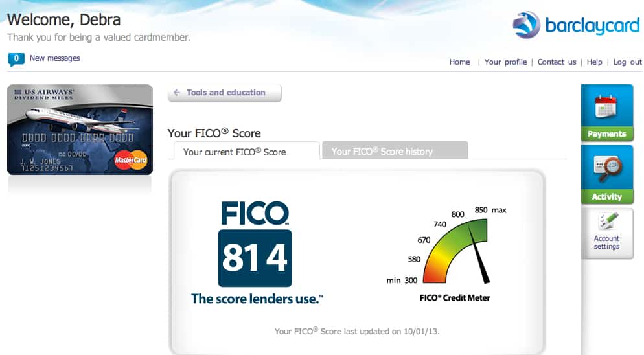Click the back arrow in Tools and education

pos(177,93)
